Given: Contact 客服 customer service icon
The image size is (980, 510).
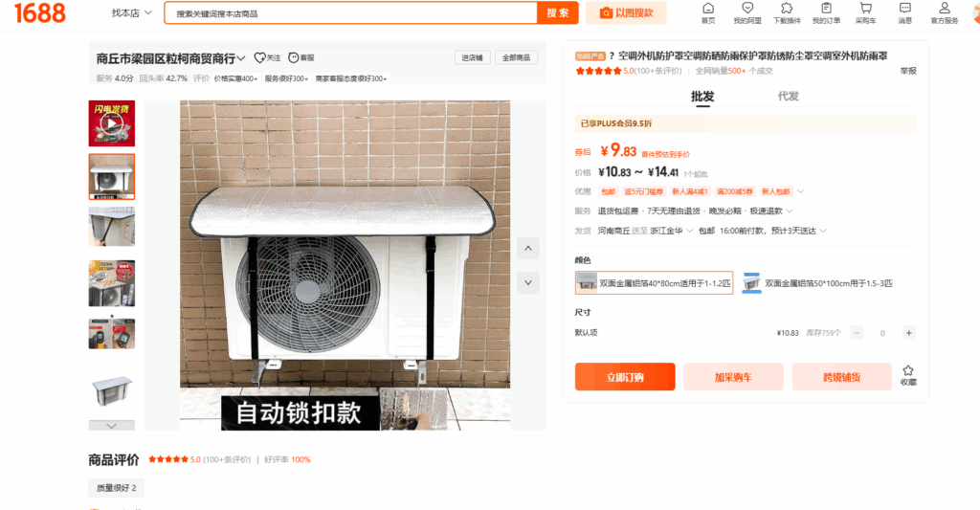Looking at the screenshot, I should click(x=294, y=57).
